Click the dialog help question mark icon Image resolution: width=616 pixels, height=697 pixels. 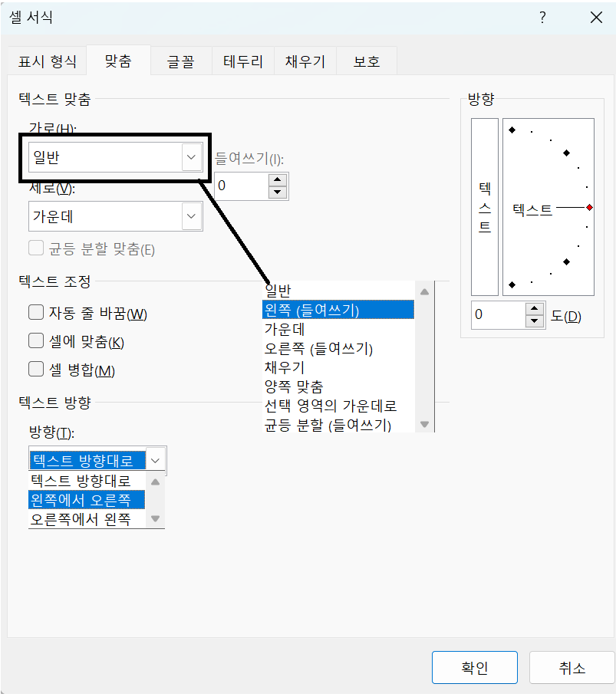[x=542, y=17]
